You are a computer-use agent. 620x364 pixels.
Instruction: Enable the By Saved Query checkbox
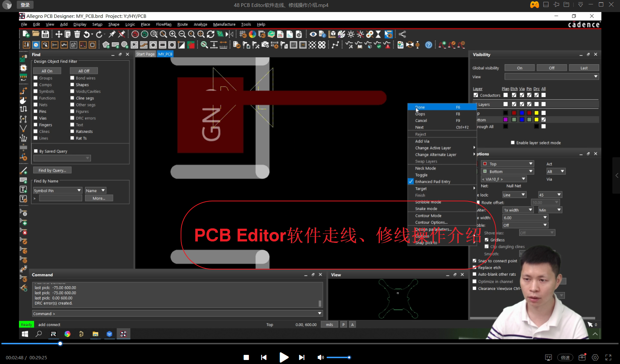pos(36,151)
